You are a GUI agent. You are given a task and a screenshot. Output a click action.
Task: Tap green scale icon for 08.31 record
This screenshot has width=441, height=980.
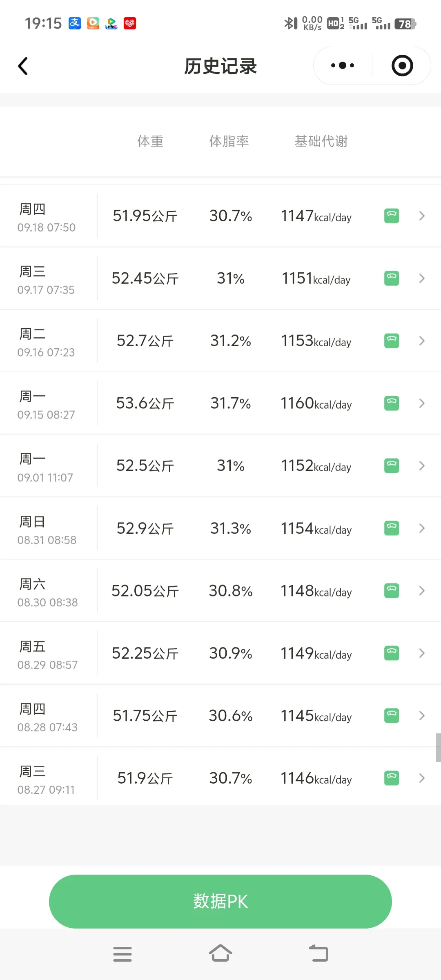(392, 528)
